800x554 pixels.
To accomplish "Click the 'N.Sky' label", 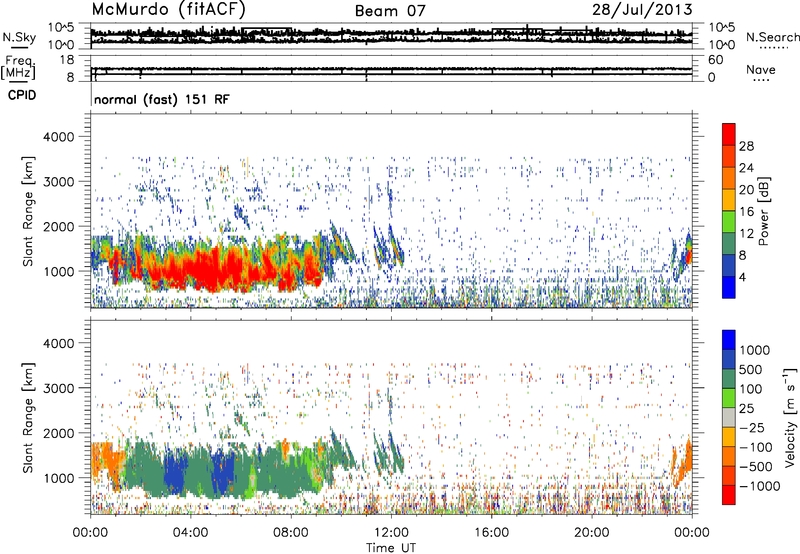I will 19,37.
